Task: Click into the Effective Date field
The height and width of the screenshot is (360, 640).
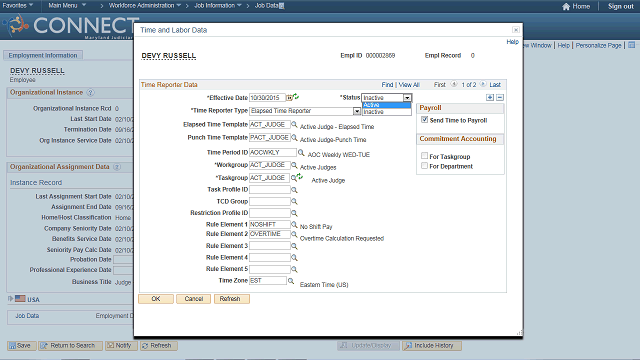Action: (267, 98)
